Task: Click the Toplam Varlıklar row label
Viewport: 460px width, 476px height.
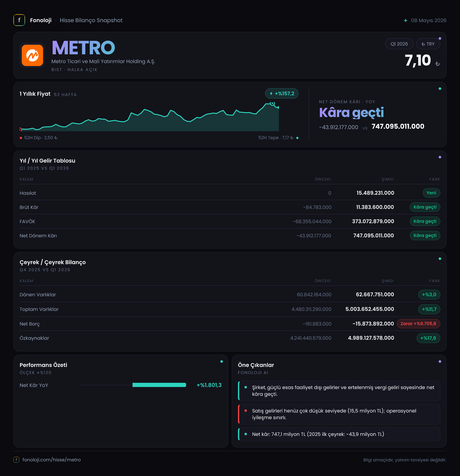Action: 39,309
